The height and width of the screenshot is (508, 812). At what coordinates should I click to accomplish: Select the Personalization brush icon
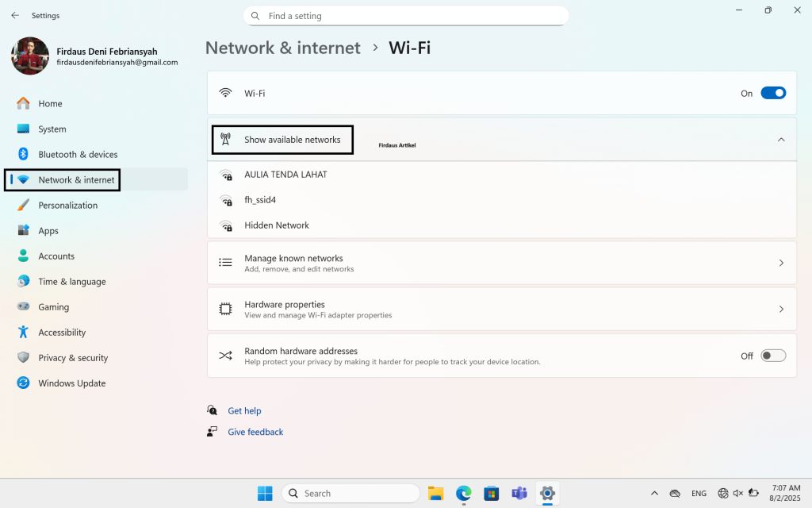pyautogui.click(x=24, y=205)
